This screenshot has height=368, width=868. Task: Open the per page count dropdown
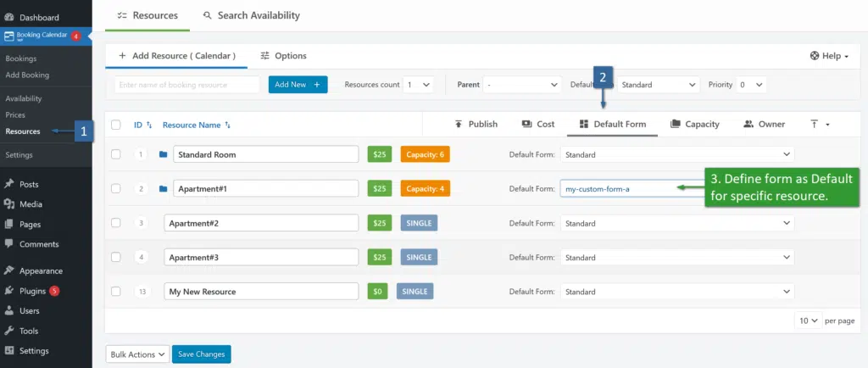point(808,321)
